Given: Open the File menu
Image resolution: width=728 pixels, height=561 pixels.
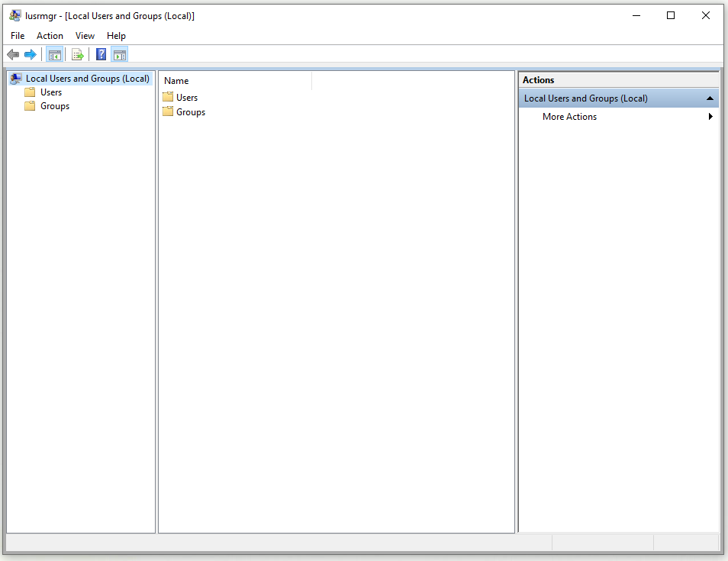Looking at the screenshot, I should click(x=18, y=36).
